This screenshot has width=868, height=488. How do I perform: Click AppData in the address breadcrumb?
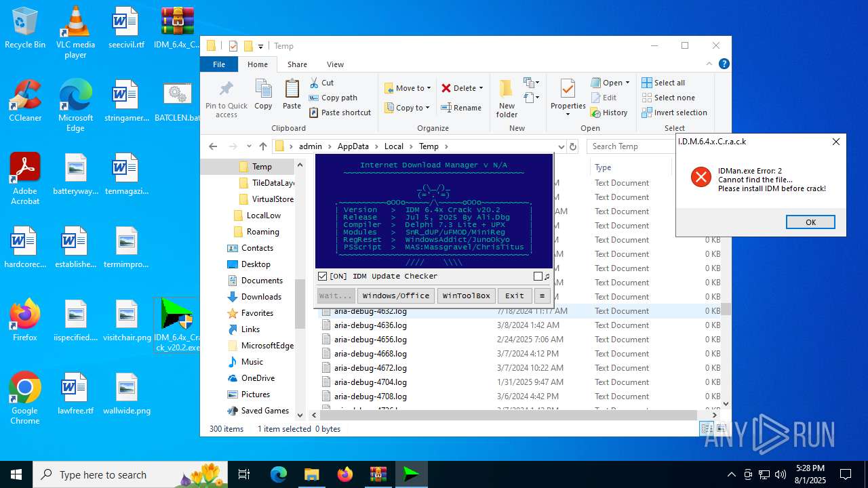[x=353, y=146]
